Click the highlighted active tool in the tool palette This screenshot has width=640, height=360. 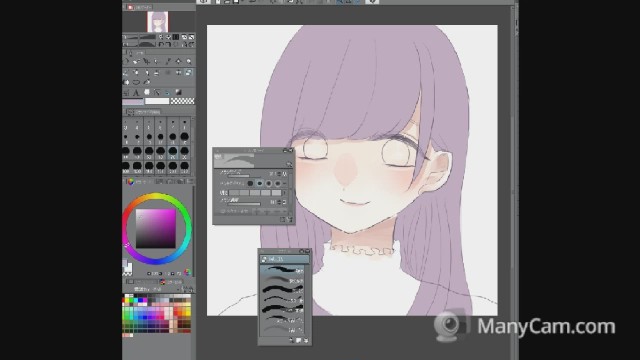pos(189,72)
